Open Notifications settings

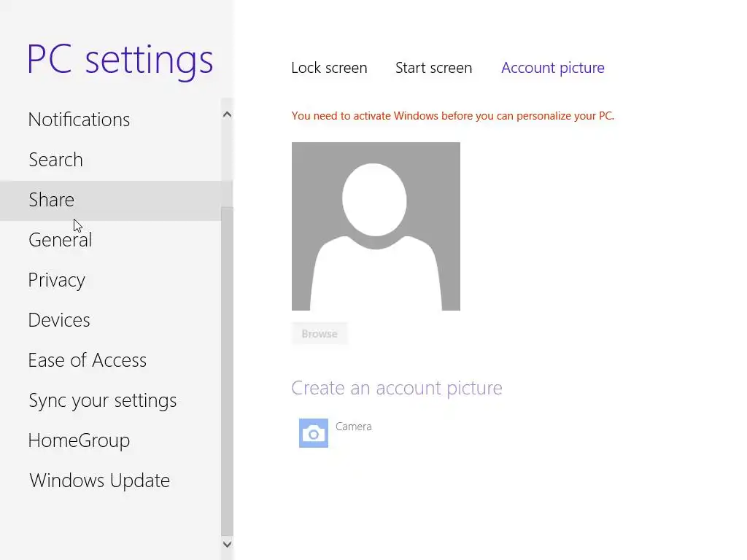79,120
